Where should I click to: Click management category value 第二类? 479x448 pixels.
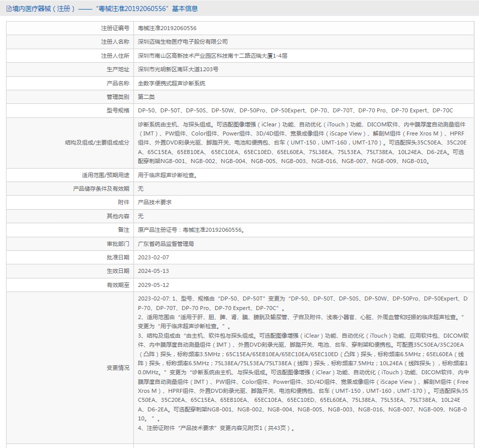(x=146, y=97)
